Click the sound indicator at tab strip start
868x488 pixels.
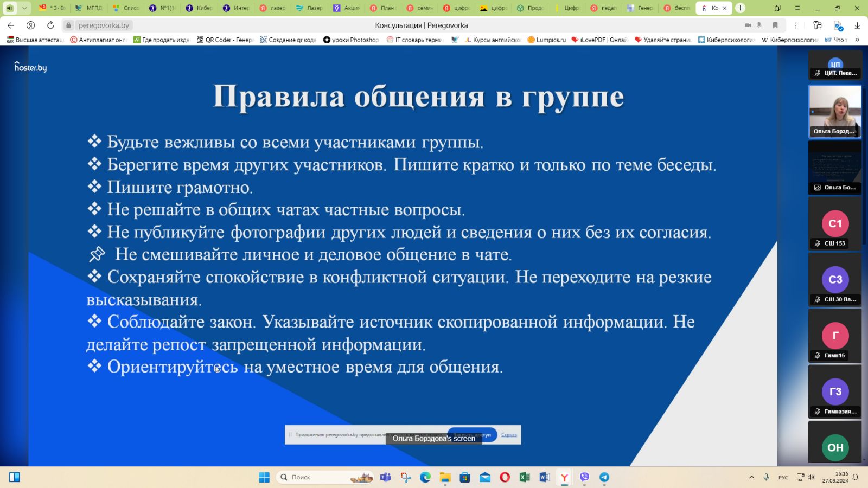pos(10,8)
